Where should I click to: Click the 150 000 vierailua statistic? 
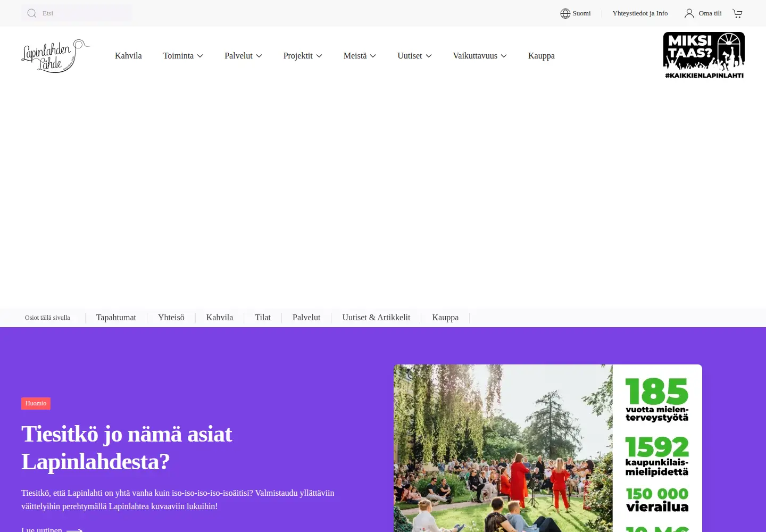[657, 500]
